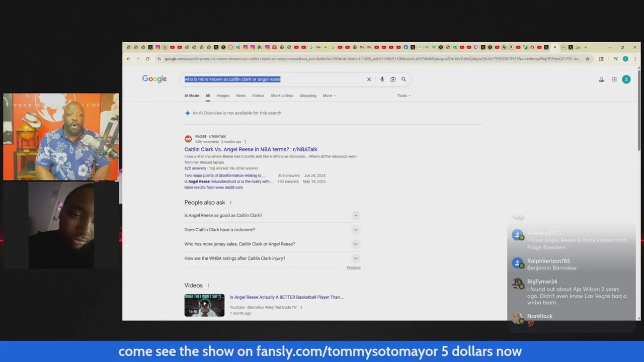644x362 pixels.
Task: Play the Angel Reese video thumbnail
Action: coord(204,305)
